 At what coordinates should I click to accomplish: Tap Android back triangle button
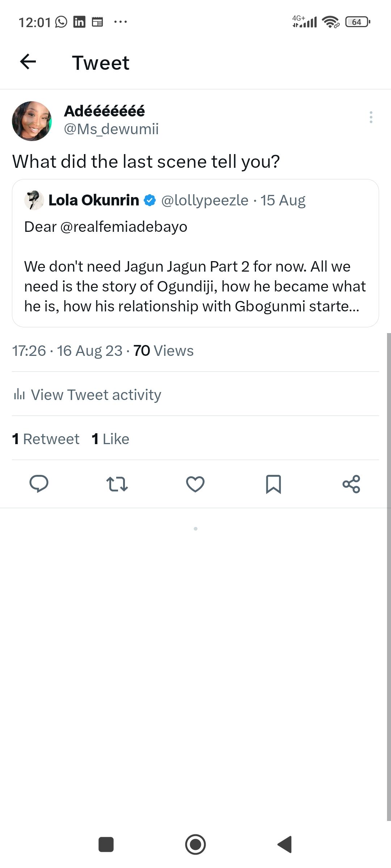[285, 844]
